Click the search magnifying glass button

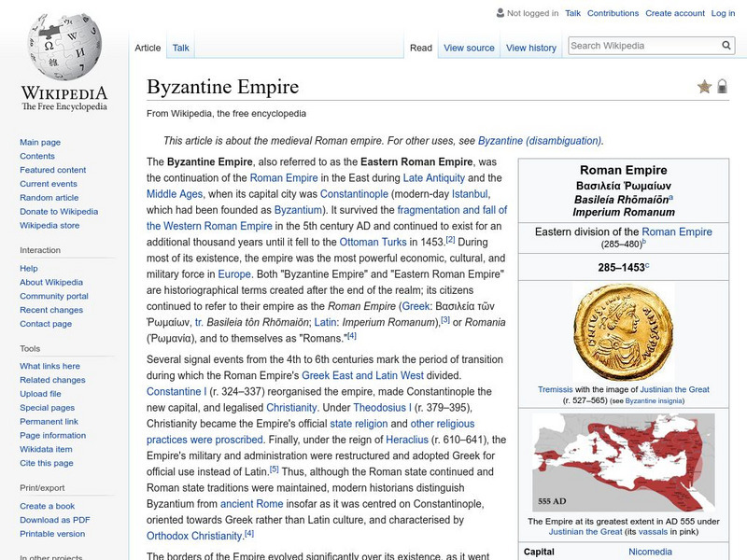[726, 46]
